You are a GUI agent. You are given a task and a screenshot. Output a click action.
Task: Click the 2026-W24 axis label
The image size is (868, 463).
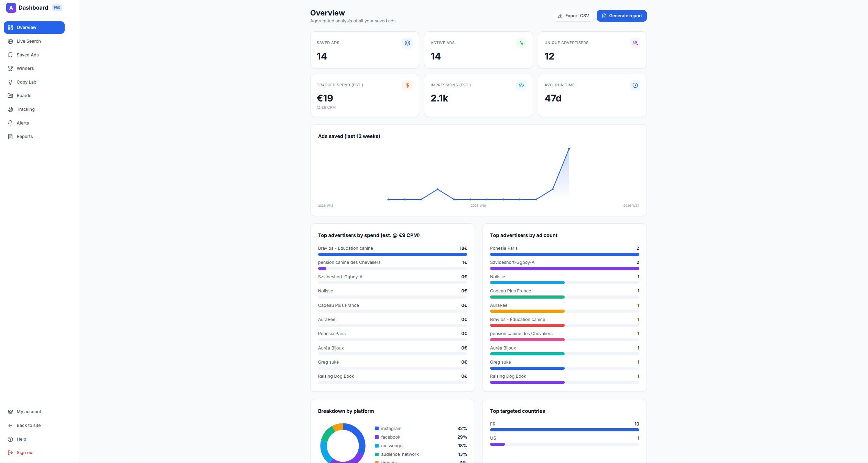coord(631,206)
